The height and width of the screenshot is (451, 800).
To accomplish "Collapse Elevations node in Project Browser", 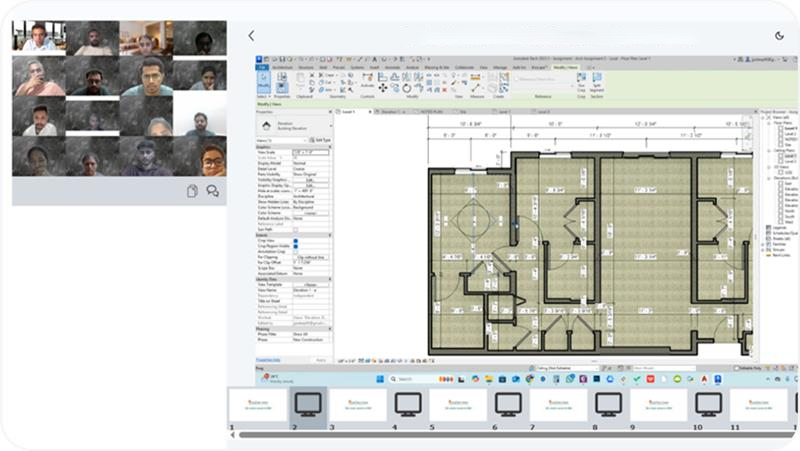I will click(x=769, y=178).
